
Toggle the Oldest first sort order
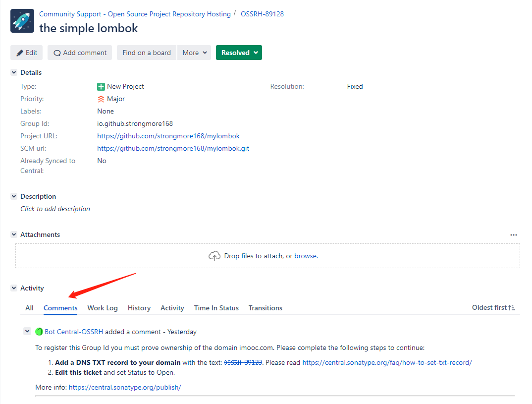(x=493, y=308)
